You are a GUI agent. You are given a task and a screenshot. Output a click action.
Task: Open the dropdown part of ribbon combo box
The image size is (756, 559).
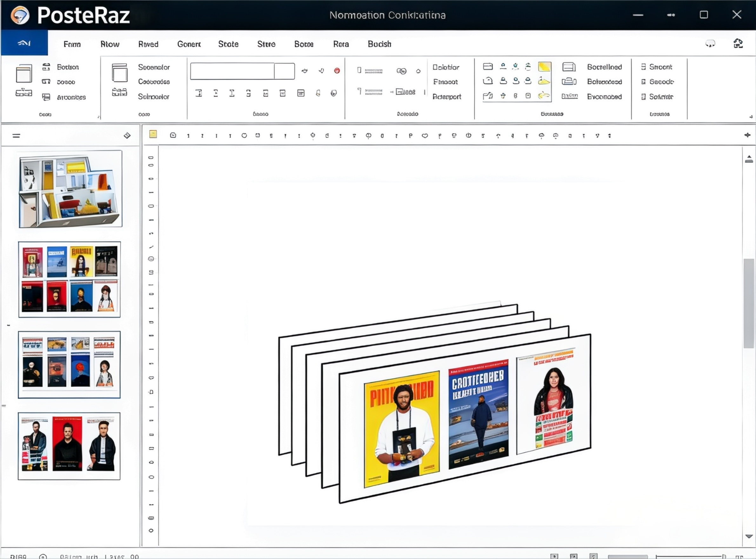point(284,71)
